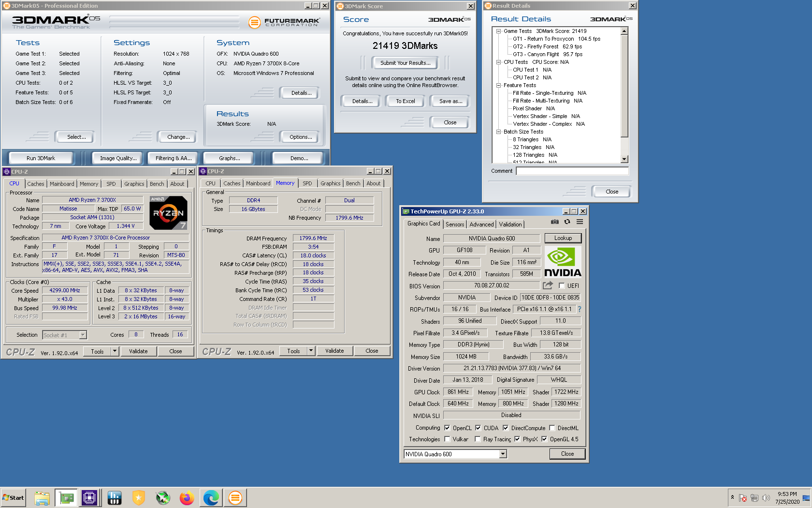Toggle the PhysX checkbox
The image size is (812, 508).
click(517, 439)
